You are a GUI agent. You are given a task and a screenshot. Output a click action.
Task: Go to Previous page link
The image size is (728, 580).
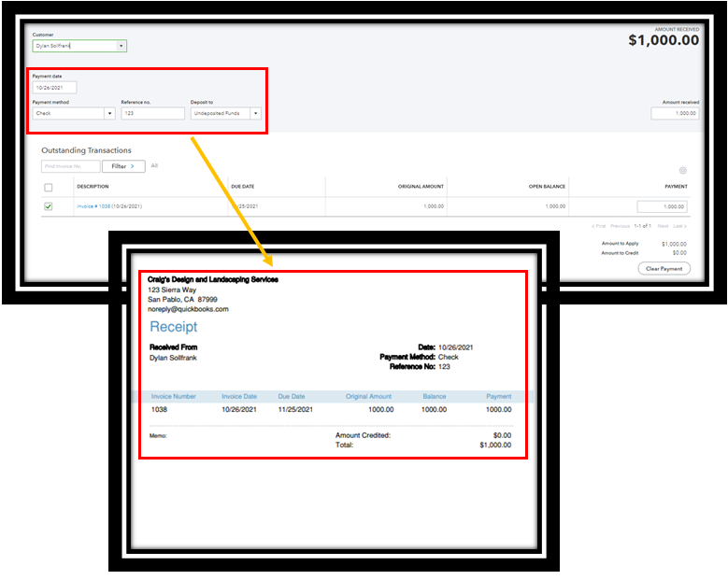coord(620,226)
